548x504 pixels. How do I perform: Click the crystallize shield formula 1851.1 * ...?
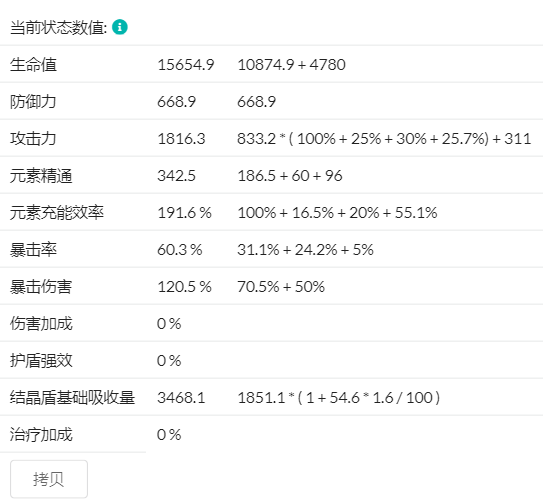339,398
